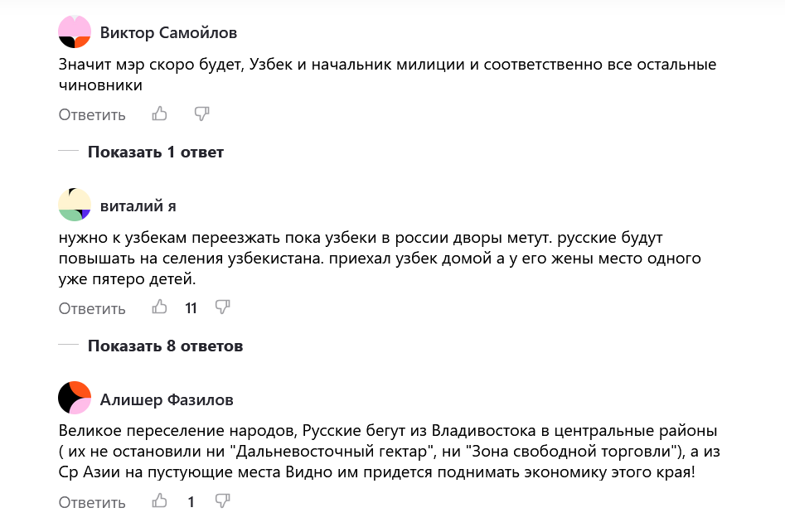The height and width of the screenshot is (532, 785).
Task: Click Ответить under виталий я's comment
Action: click(91, 307)
